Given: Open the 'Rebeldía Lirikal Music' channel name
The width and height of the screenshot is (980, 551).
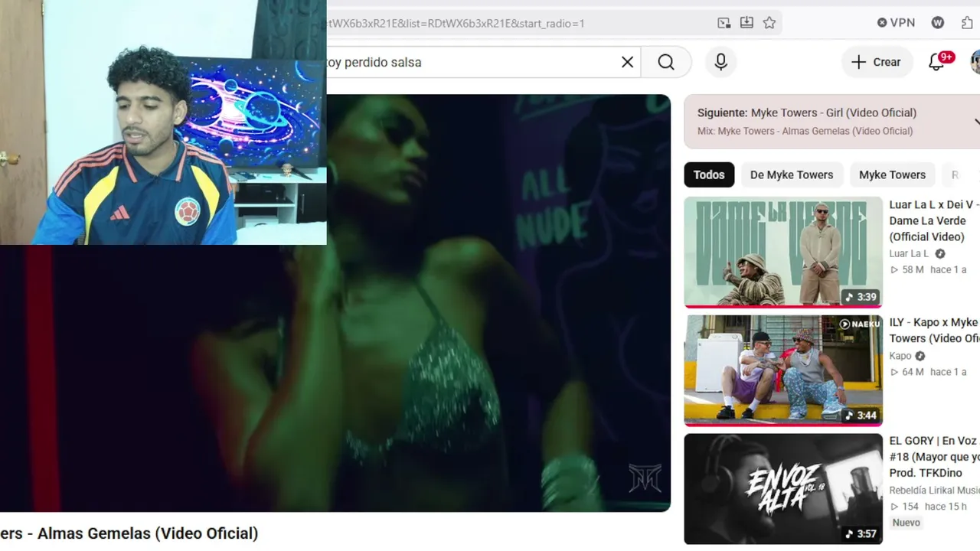Looking at the screenshot, I should (x=934, y=490).
